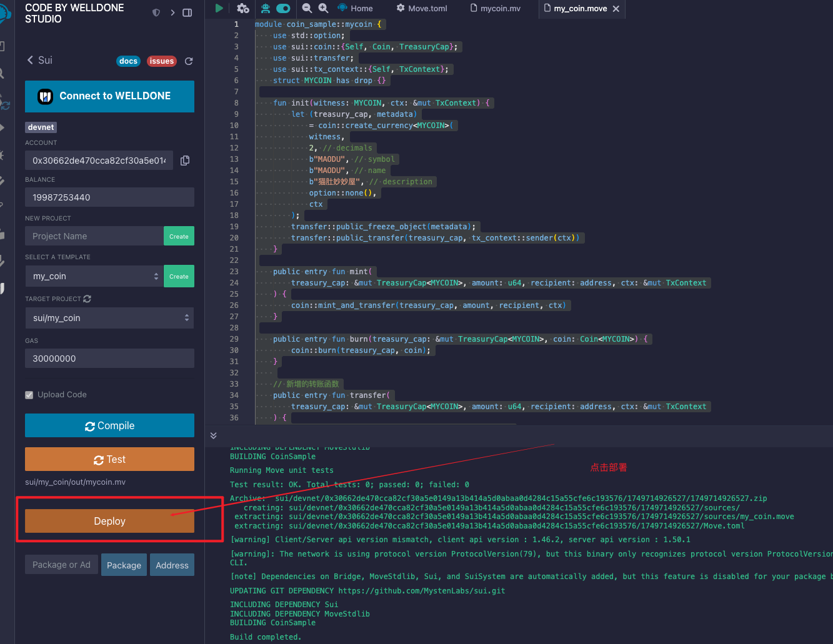
Task: Click the Address button
Action: (172, 565)
